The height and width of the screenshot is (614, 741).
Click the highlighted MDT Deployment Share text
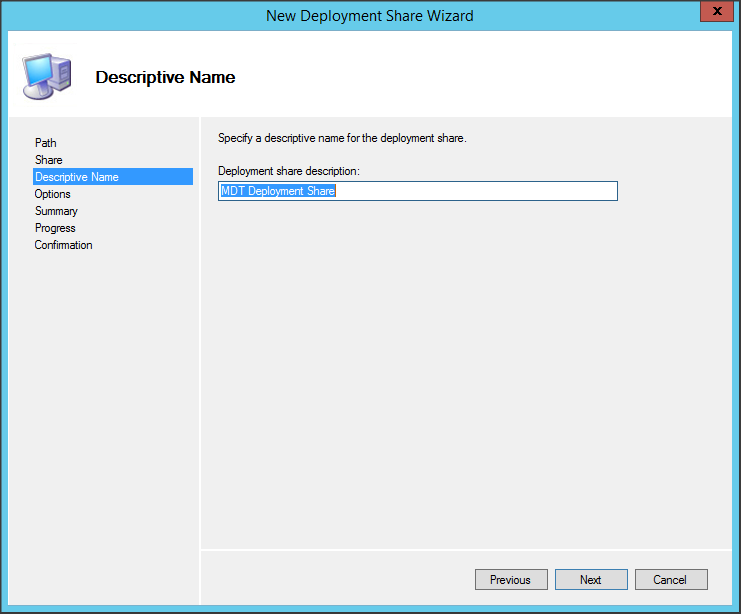click(x=278, y=191)
